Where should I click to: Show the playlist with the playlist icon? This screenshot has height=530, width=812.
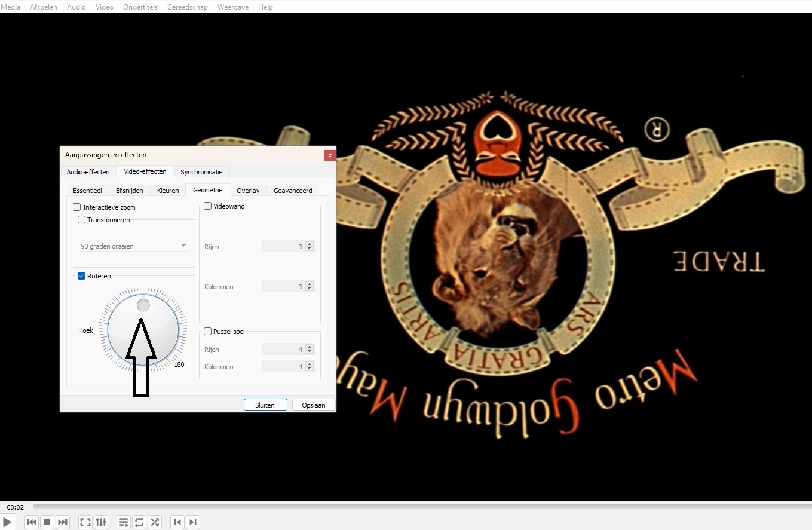point(124,522)
